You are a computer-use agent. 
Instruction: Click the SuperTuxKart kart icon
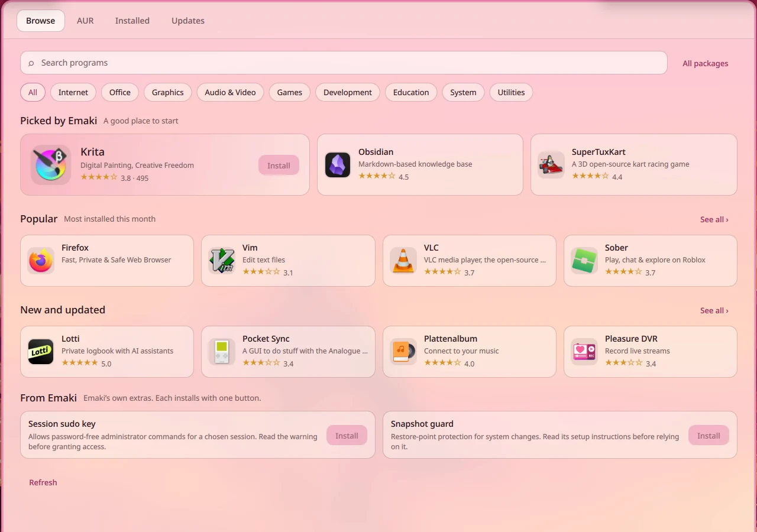pyautogui.click(x=551, y=164)
